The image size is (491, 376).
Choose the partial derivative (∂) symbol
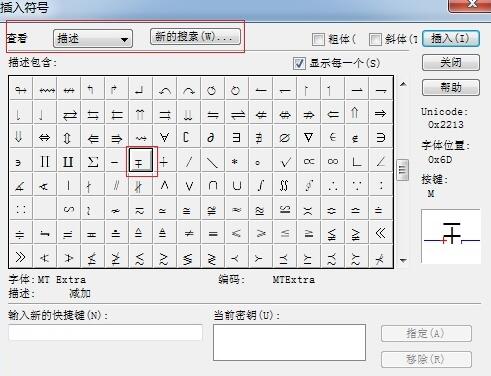point(212,137)
